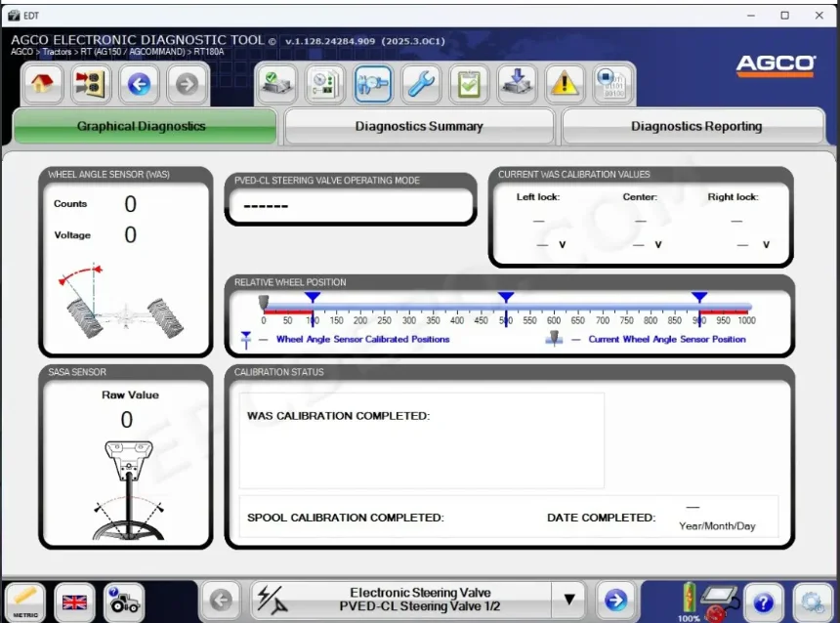Click Wheel Angle Sensor Calibrated Positions legend
This screenshot has height=623, width=840.
click(362, 339)
